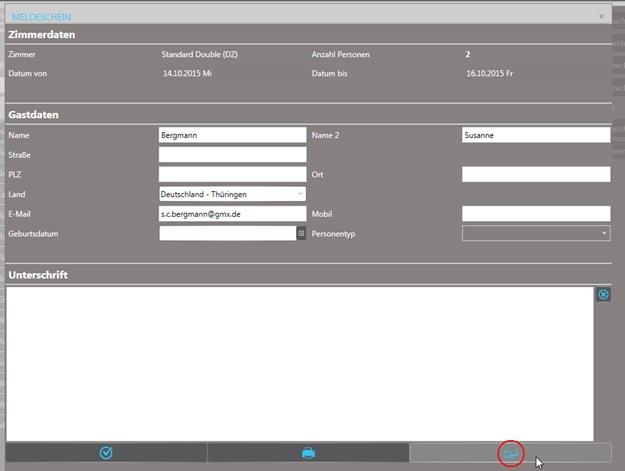Open the Geburtsdatum calendar picker icon

point(301,233)
